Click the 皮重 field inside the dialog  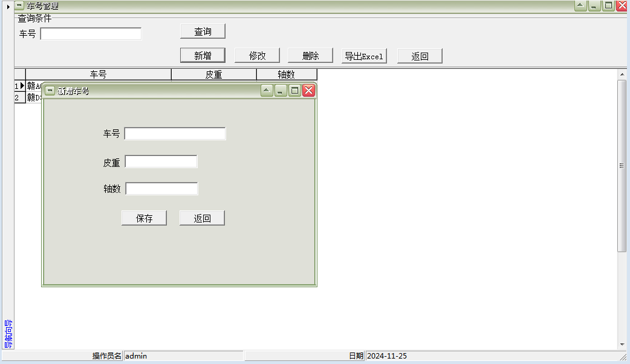point(161,161)
